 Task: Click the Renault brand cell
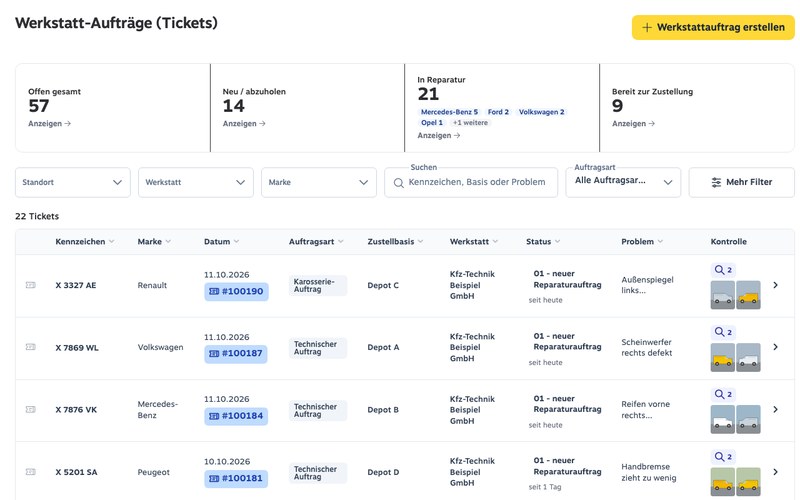tap(152, 285)
